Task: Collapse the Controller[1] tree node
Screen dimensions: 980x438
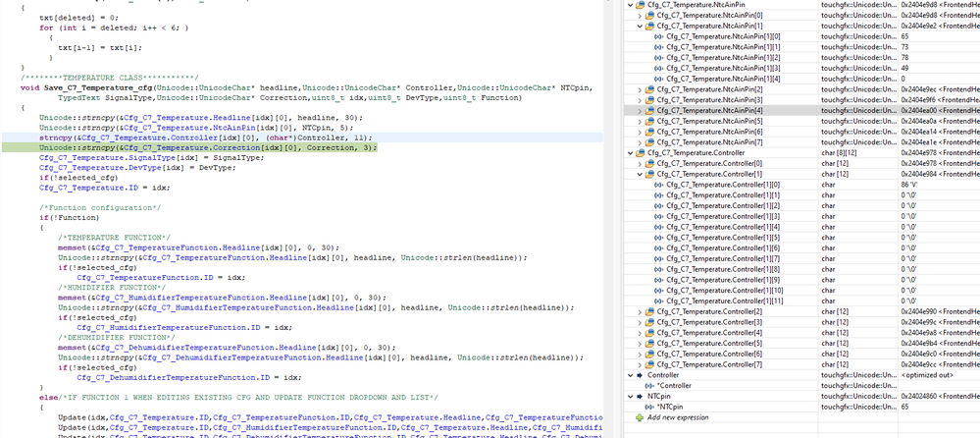Action: pyautogui.click(x=640, y=174)
